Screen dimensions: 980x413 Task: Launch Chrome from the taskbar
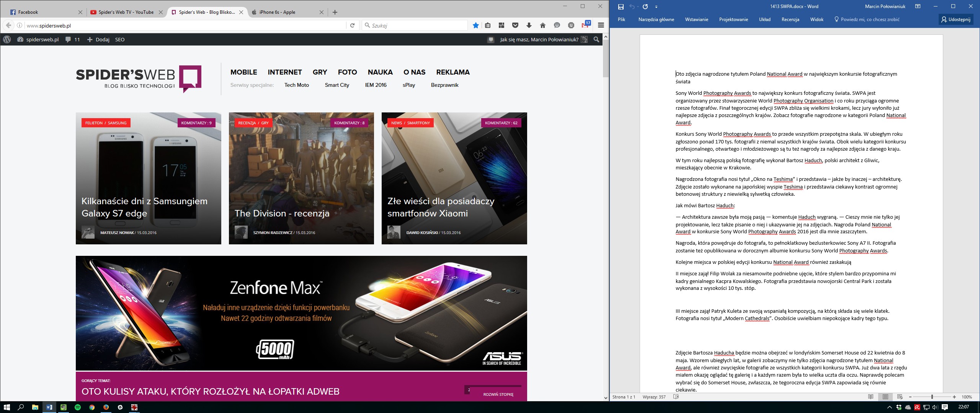coord(92,407)
